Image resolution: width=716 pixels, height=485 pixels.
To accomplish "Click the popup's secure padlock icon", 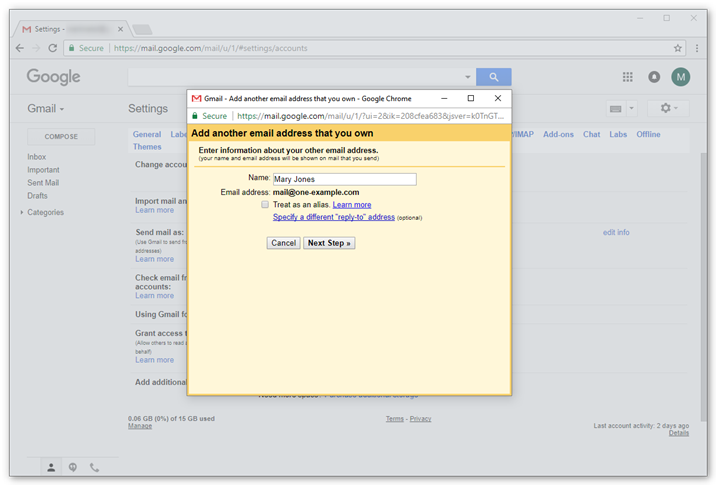I will [195, 116].
